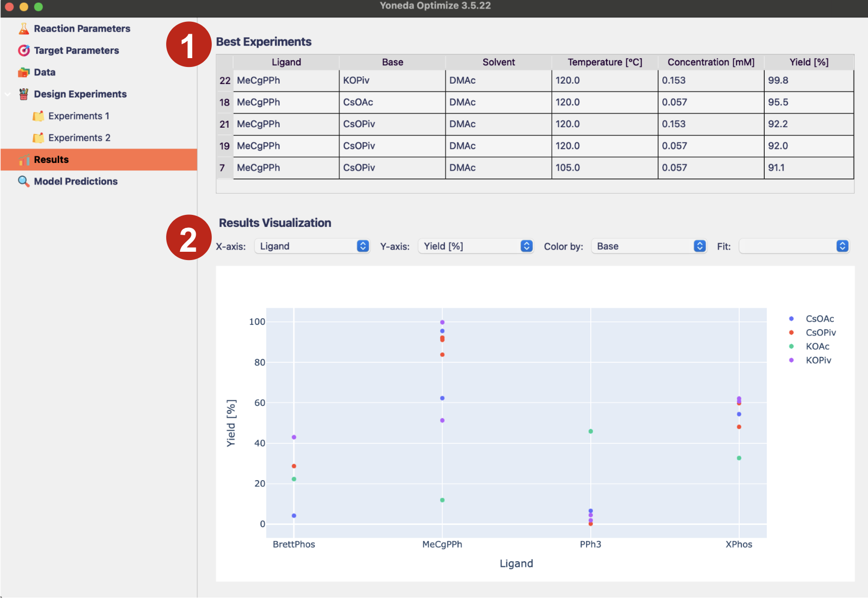868x599 pixels.
Task: Click MeCgPPh ligand cell in row 22
Action: pos(286,80)
